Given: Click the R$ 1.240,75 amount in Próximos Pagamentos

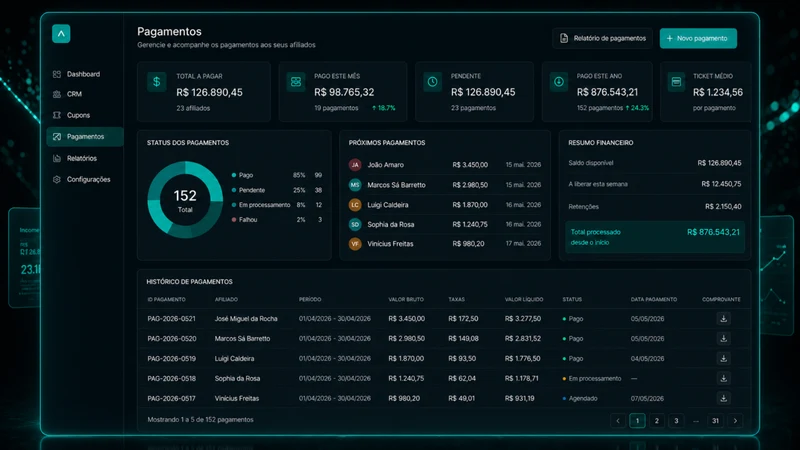Looking at the screenshot, I should pyautogui.click(x=470, y=224).
